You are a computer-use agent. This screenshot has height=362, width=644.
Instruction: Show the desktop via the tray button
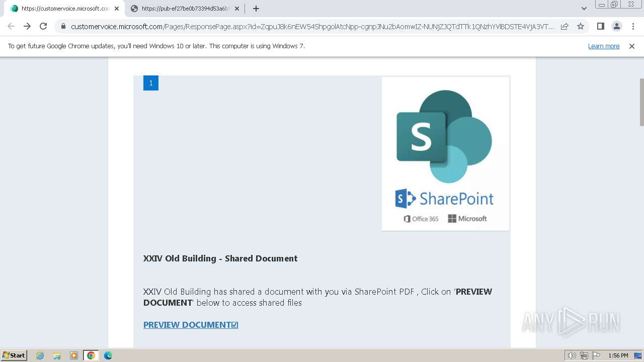pos(638,355)
